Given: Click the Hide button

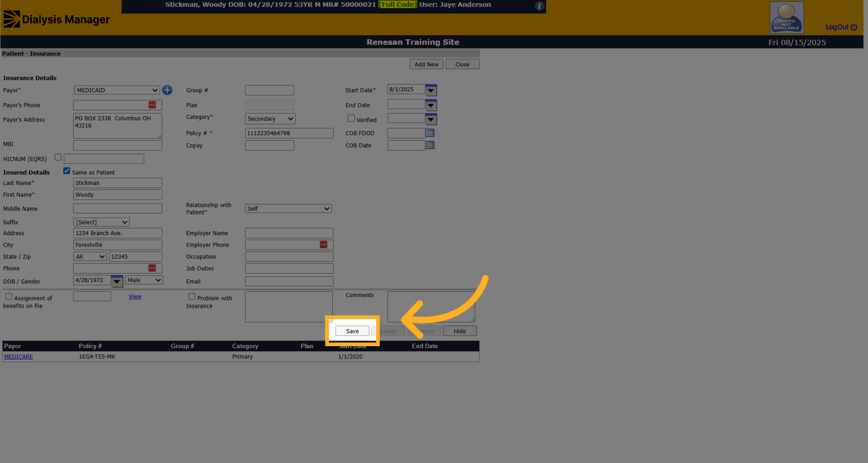Looking at the screenshot, I should point(460,331).
